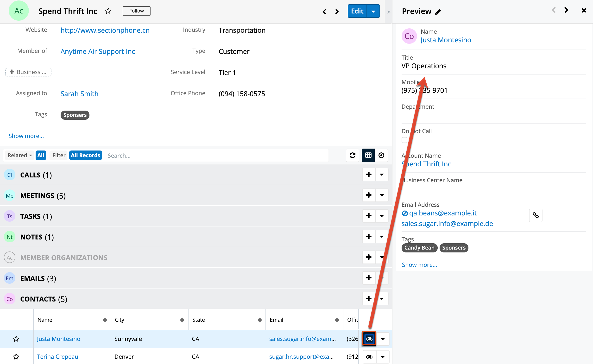This screenshot has width=593, height=364.
Task: Select the All Records filter tab
Action: [85, 155]
